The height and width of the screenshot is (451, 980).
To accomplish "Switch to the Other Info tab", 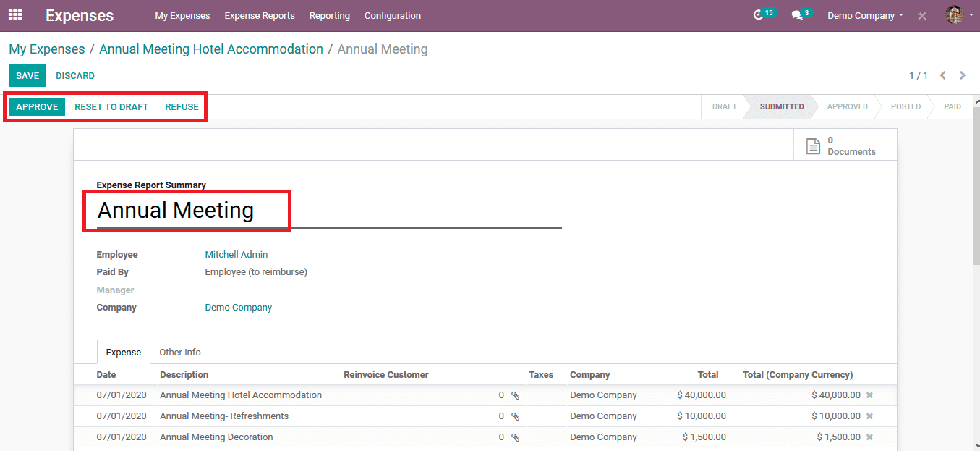I will coord(180,352).
